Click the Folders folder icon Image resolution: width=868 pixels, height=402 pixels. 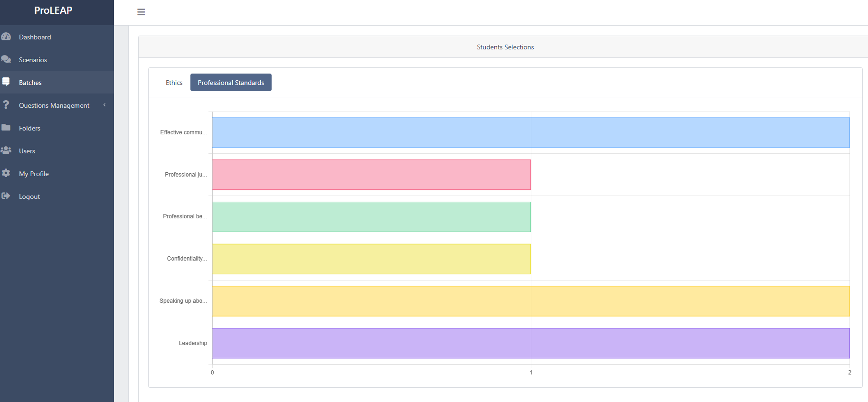click(x=6, y=128)
